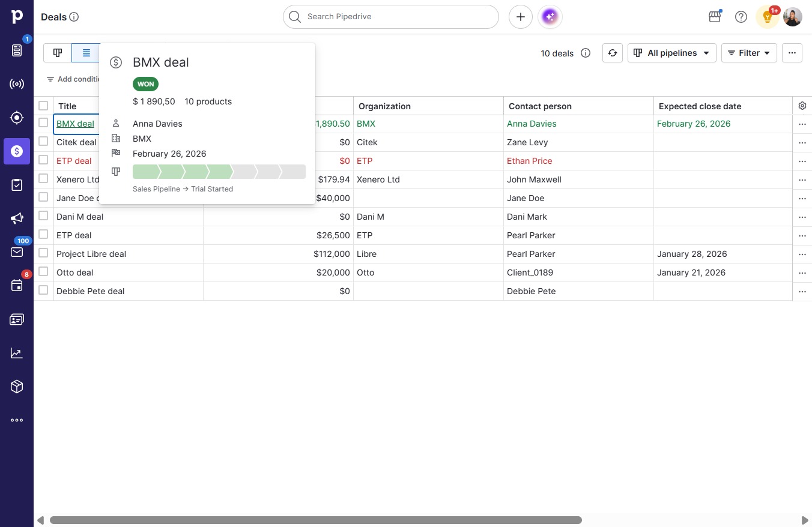Open row actions for Ethan Price row
The image size is (812, 527).
point(802,161)
